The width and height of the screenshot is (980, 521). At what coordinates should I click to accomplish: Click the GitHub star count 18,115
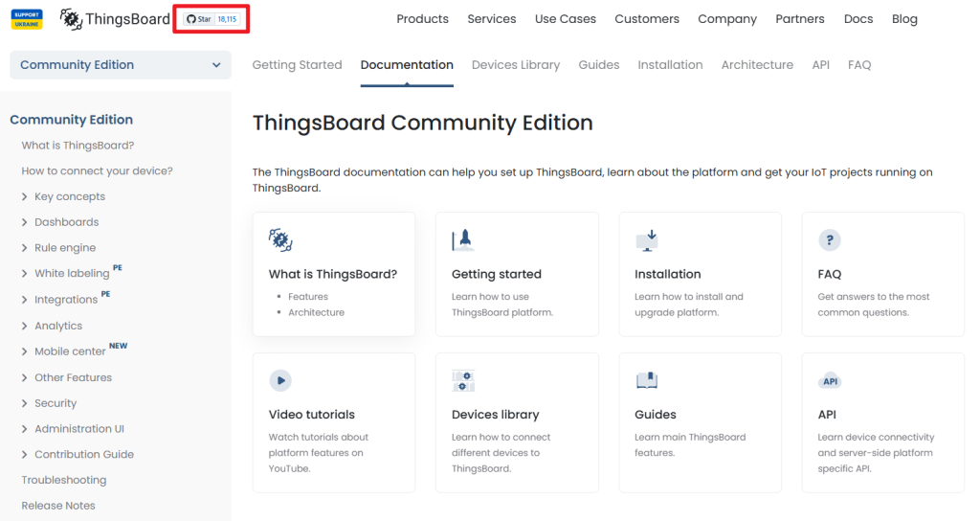click(x=227, y=19)
